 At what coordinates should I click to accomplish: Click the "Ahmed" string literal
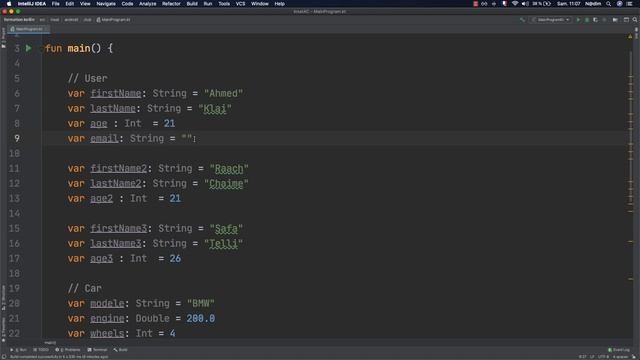pos(223,93)
